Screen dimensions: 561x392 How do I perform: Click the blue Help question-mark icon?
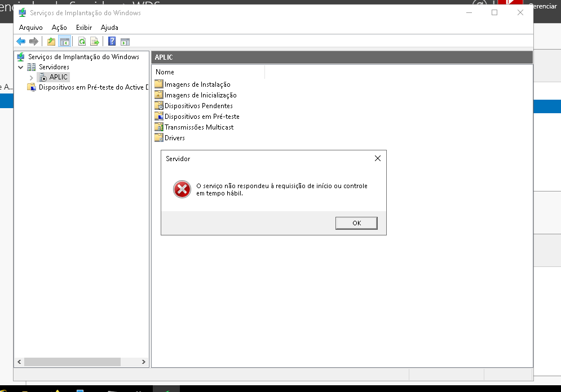112,42
